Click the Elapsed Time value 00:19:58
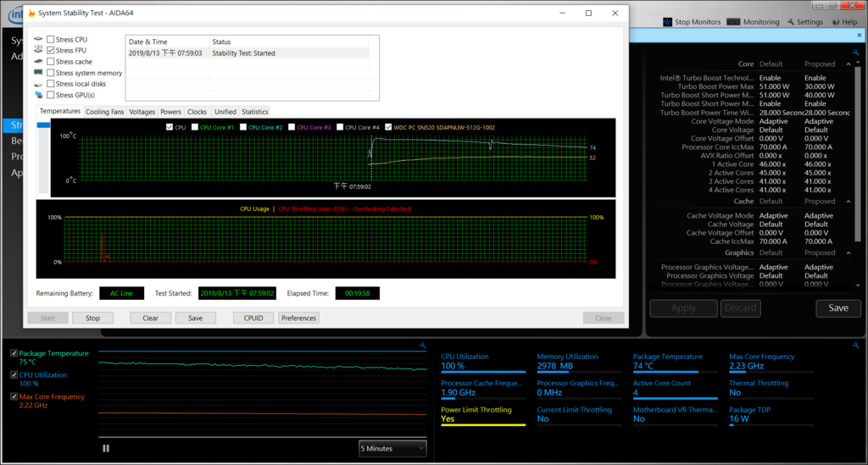Viewport: 868px width, 465px height. pyautogui.click(x=357, y=293)
